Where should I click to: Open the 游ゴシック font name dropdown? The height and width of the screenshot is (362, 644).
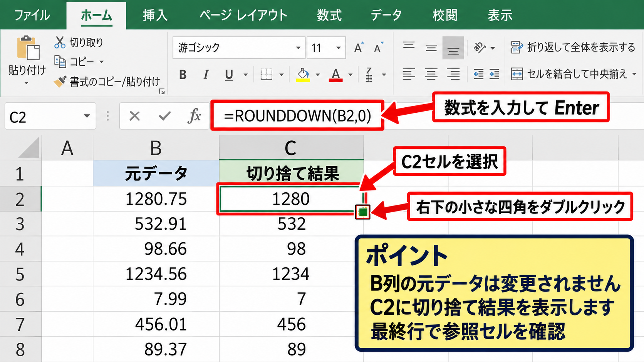[x=298, y=48]
